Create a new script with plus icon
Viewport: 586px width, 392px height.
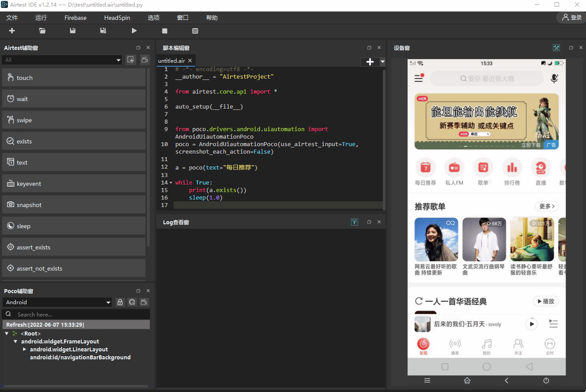[x=12, y=31]
